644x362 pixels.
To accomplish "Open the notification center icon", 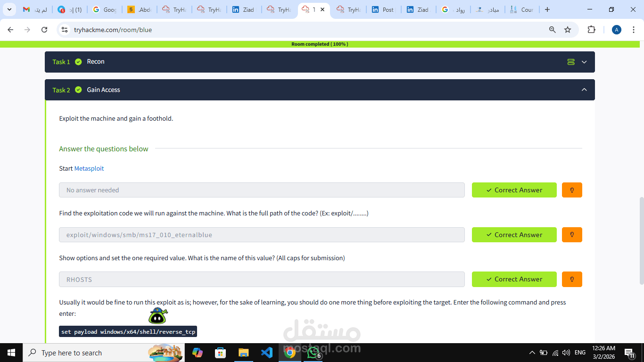I will (x=629, y=353).
